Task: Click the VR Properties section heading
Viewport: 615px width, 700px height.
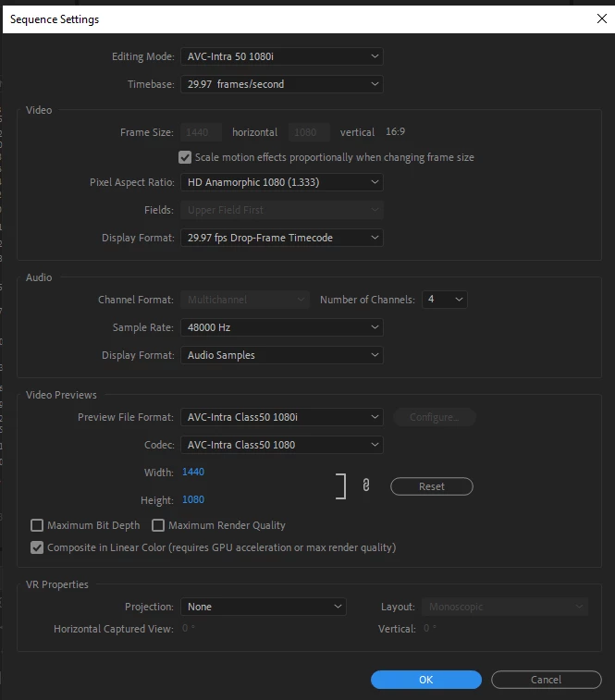Action: [x=57, y=584]
